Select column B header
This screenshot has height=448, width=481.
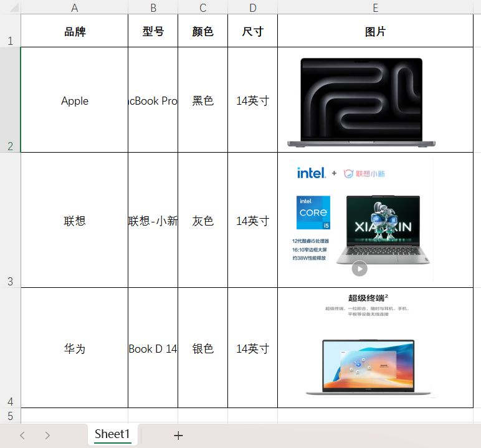click(153, 7)
